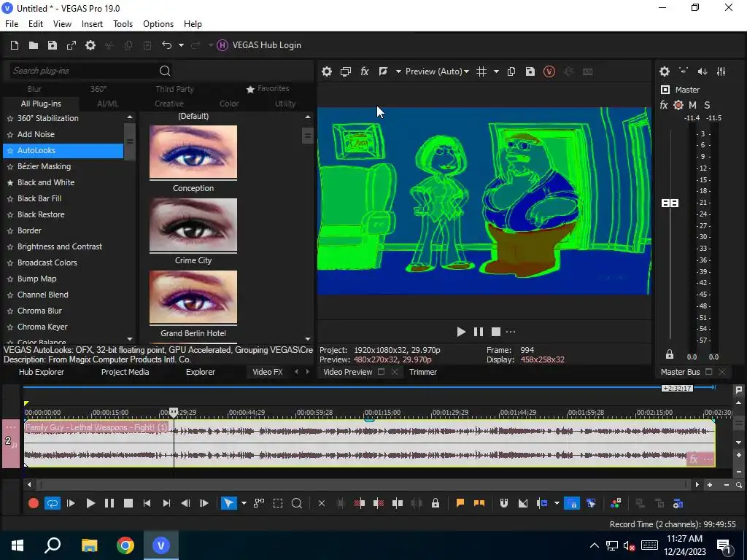Click the search magnifier in plug-ins panel

[x=165, y=71]
